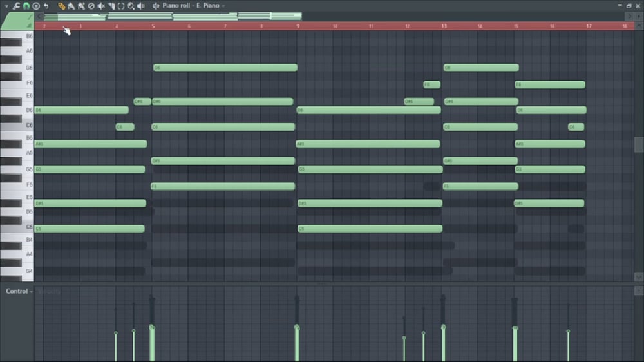Viewport: 644px width, 362px height.
Task: Click the B6 piano key
Action: 17,36
